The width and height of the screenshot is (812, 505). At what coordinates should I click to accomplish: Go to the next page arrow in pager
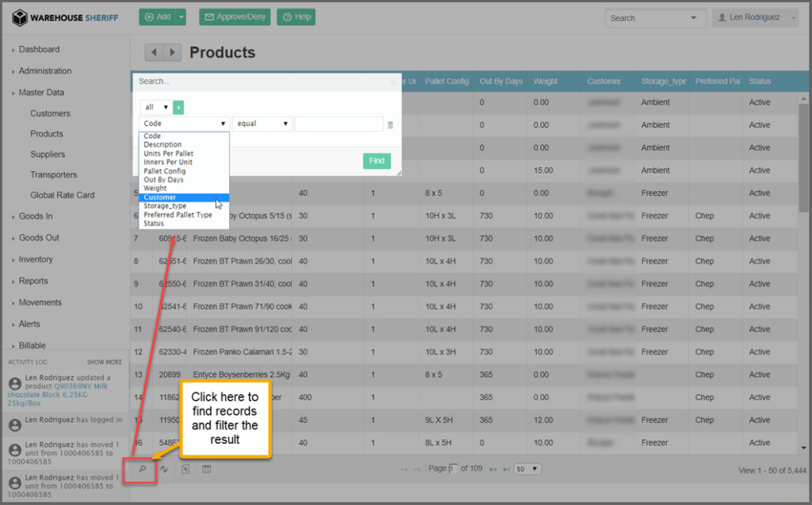pyautogui.click(x=492, y=469)
